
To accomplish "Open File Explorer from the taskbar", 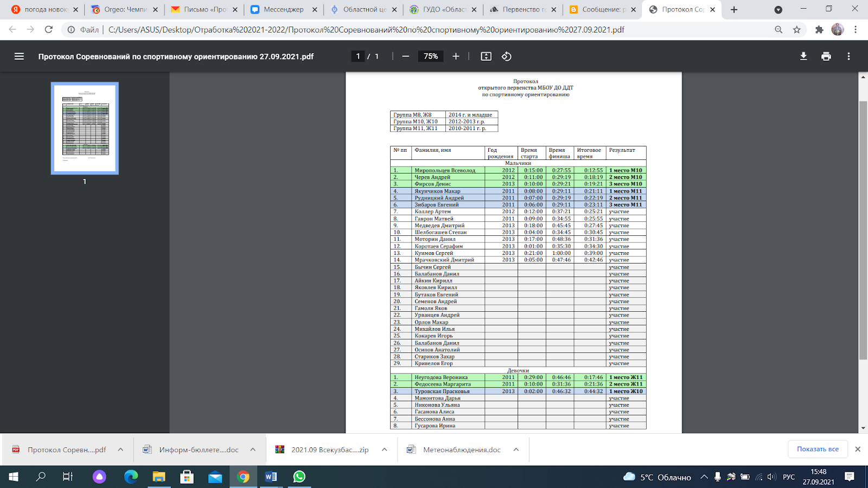I will tap(159, 477).
